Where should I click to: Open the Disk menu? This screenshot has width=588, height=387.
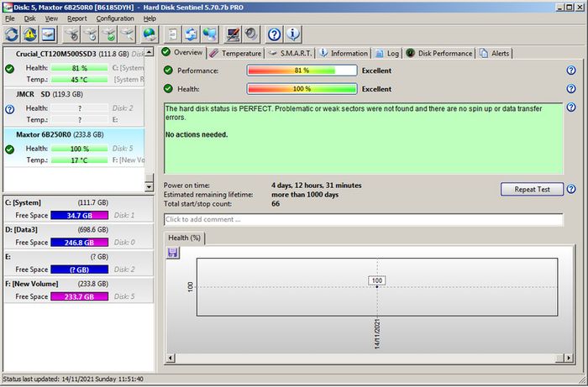29,18
